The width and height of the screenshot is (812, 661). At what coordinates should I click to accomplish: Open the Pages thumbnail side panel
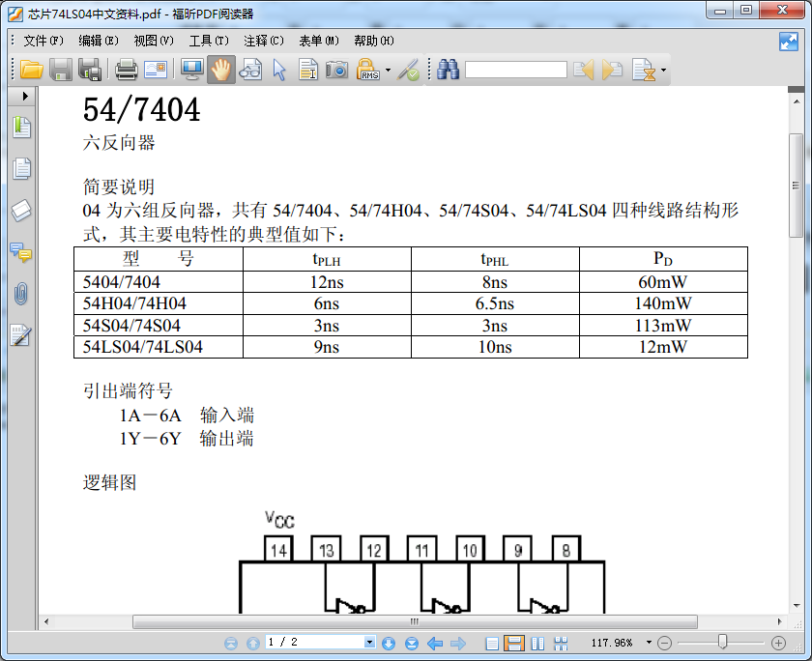pos(21,169)
